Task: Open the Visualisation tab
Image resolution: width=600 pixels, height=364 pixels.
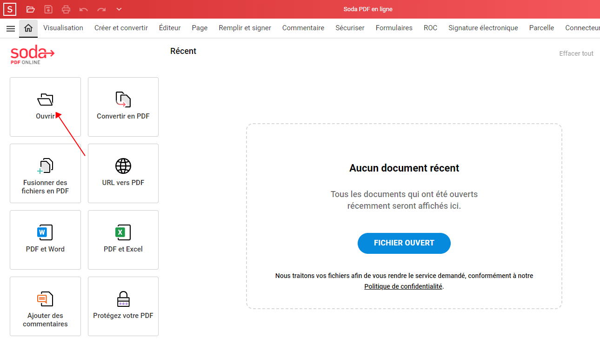Action: tap(63, 28)
